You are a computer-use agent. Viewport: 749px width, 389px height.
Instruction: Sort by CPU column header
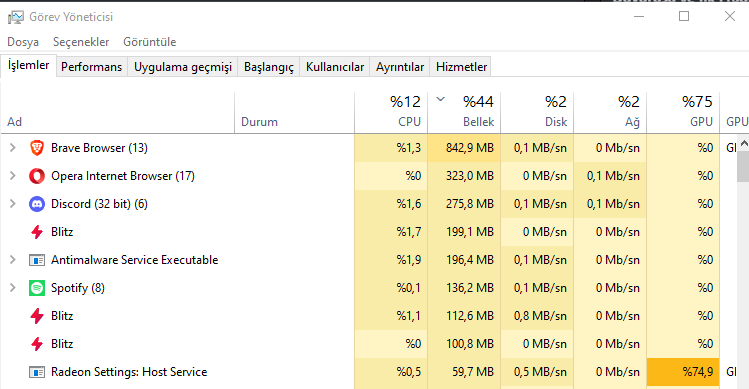pos(391,113)
